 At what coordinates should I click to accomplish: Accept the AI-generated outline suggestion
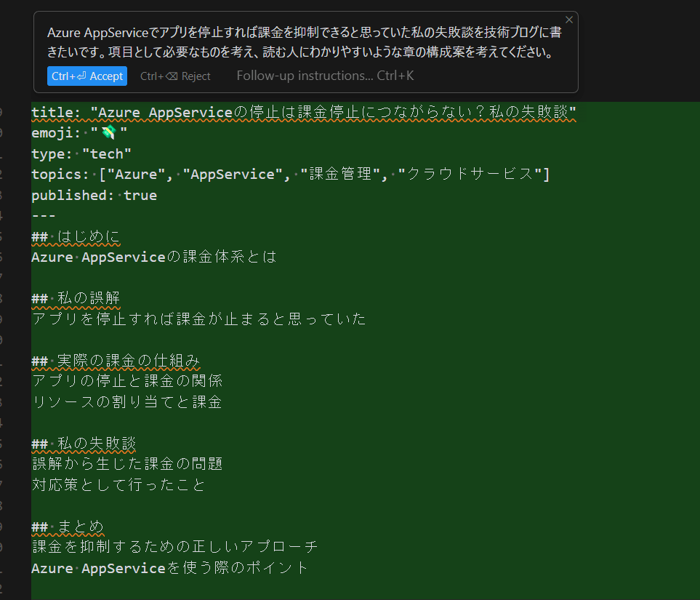click(x=87, y=76)
